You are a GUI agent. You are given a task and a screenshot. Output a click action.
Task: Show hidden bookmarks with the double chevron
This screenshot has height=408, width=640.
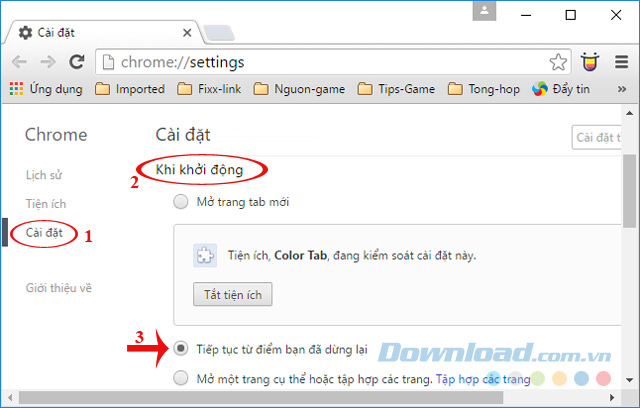coord(622,89)
